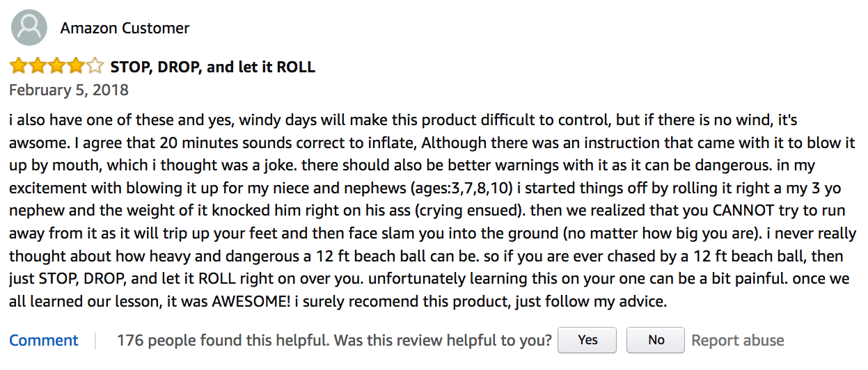Click the '176 people found this helpful' text
Image resolution: width=868 pixels, height=370 pixels.
click(223, 341)
